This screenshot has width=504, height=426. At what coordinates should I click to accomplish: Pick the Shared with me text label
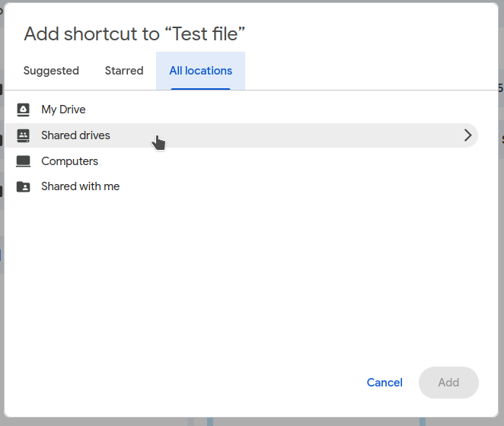80,186
